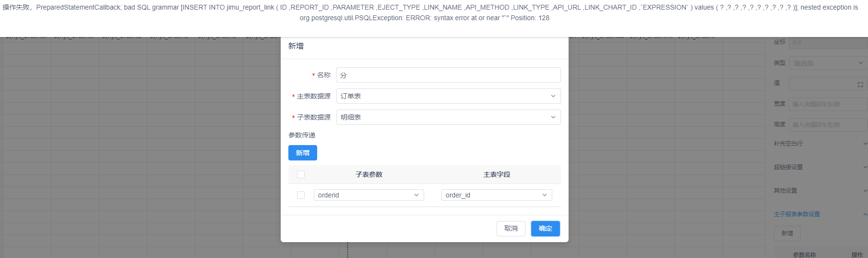Click the 参数名称 column header in right panel
Screen dimensions: 868x258
[804, 255]
